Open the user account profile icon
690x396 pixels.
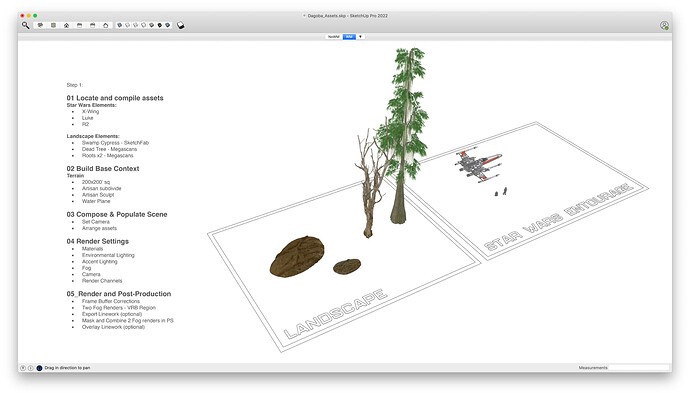coord(664,26)
